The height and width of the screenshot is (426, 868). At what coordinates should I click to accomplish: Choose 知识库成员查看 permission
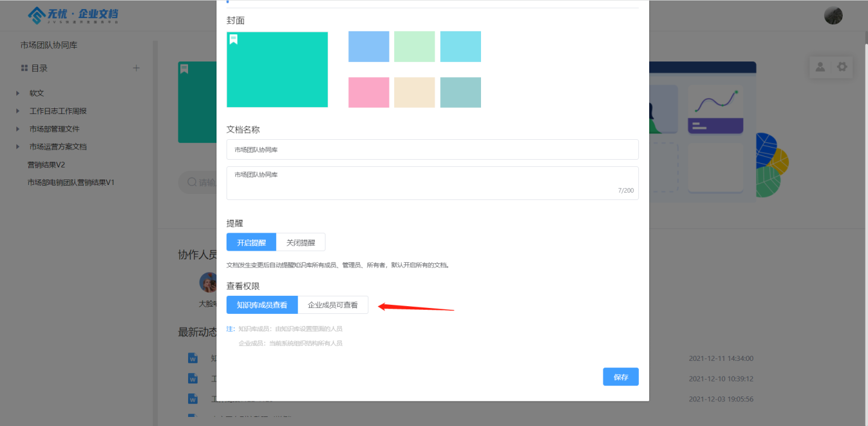(262, 305)
